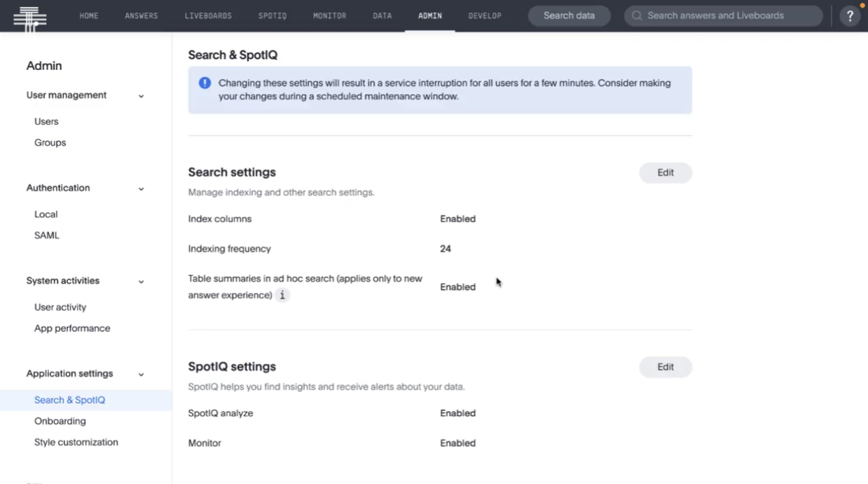
Task: Collapse the System activities section
Action: tap(141, 282)
